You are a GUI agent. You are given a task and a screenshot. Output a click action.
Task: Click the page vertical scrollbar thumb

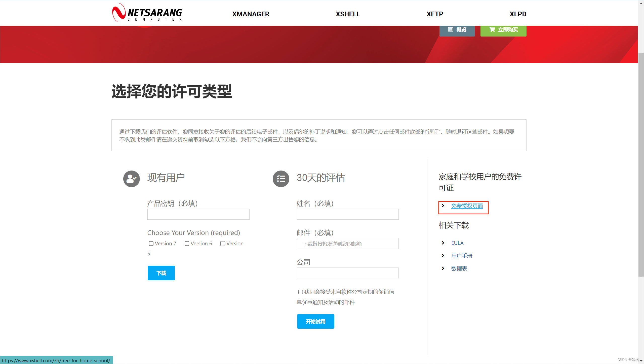point(641,165)
